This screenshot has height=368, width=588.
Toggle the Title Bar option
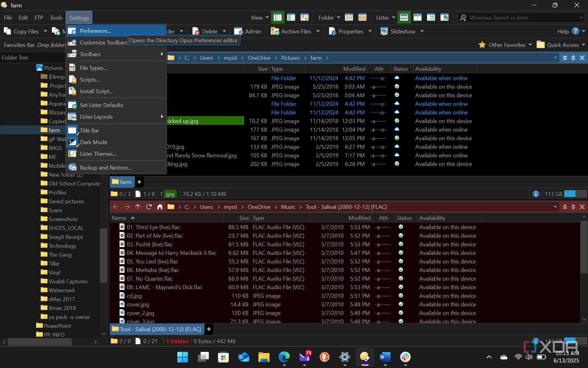click(x=89, y=131)
